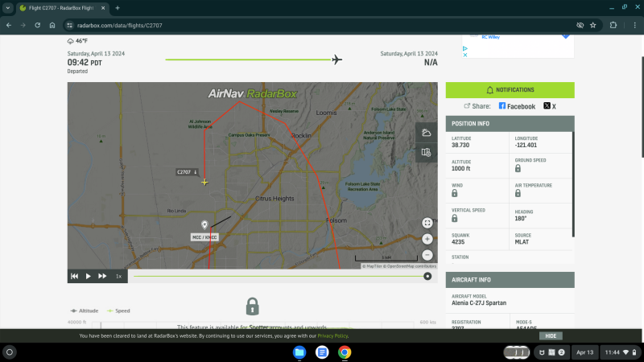The height and width of the screenshot is (362, 644).
Task: Play the flight track replay
Action: point(88,276)
